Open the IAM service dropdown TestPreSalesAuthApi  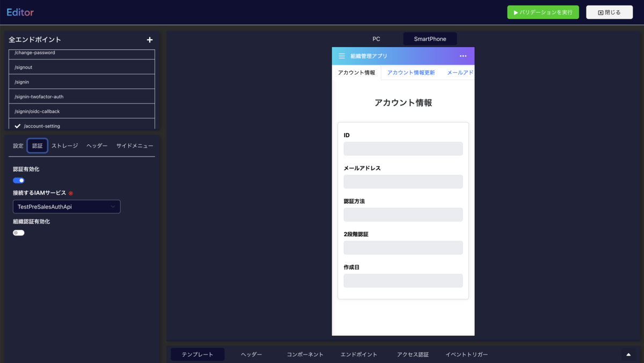67,206
